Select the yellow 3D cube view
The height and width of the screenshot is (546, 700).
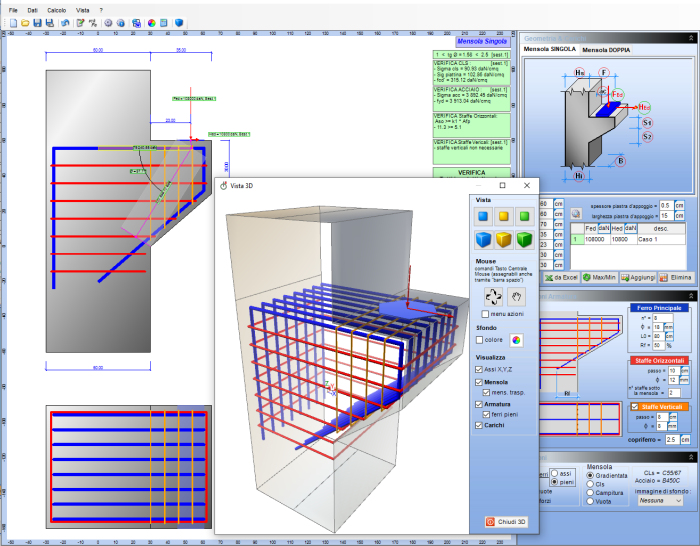[504, 239]
